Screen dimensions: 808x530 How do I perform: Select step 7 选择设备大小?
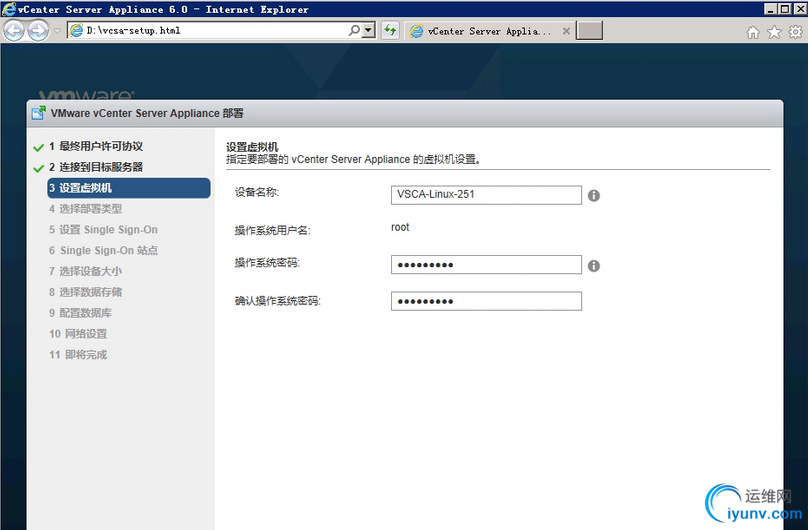[86, 271]
